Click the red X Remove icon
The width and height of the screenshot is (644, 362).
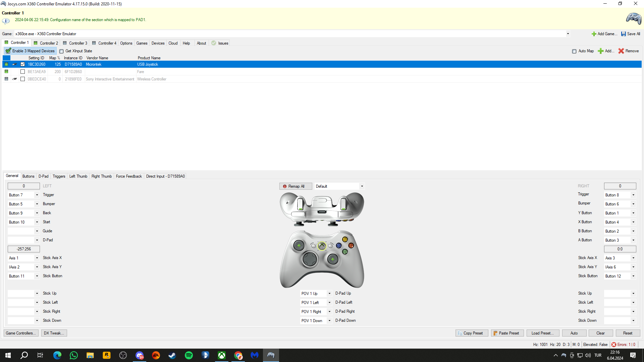click(621, 51)
